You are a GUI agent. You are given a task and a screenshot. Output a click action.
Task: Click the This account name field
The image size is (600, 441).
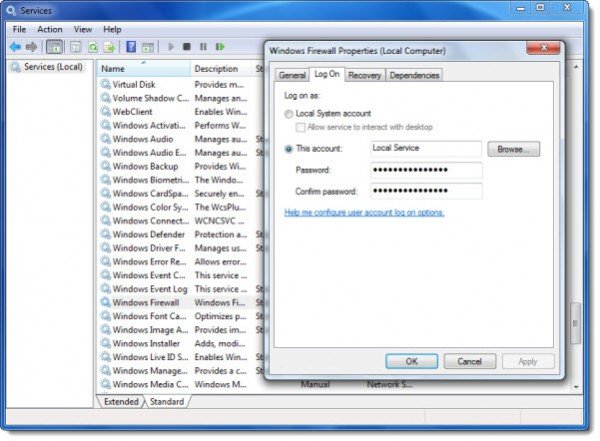426,149
